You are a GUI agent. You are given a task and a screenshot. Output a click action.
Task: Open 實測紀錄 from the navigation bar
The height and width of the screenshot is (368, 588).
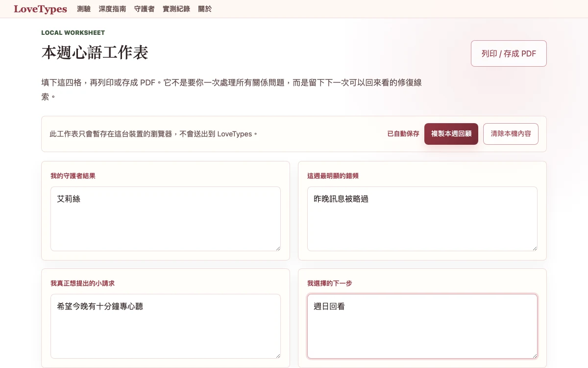coord(176,9)
